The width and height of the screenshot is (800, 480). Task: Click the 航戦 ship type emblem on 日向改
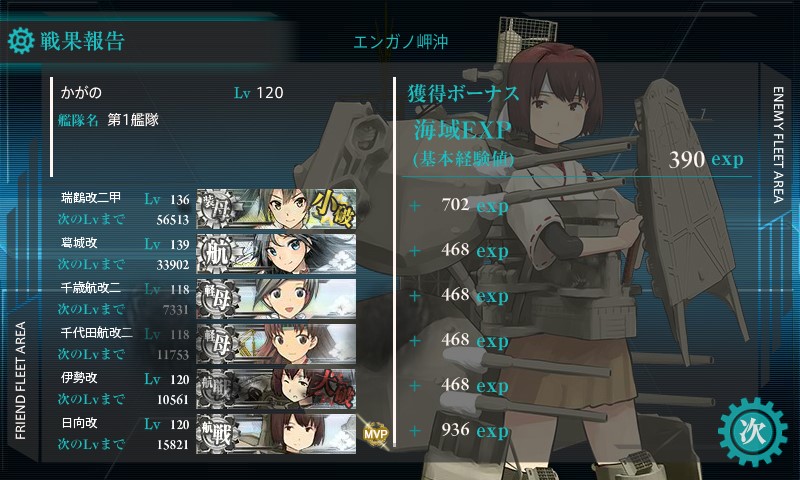click(217, 434)
